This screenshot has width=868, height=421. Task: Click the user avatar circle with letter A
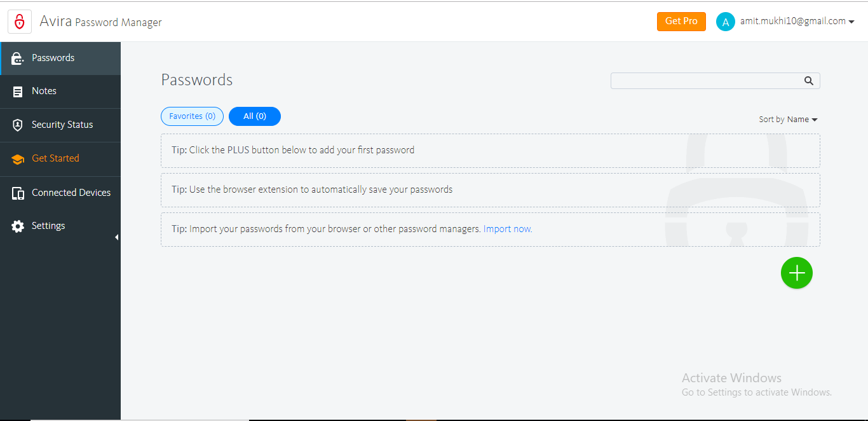tap(726, 22)
